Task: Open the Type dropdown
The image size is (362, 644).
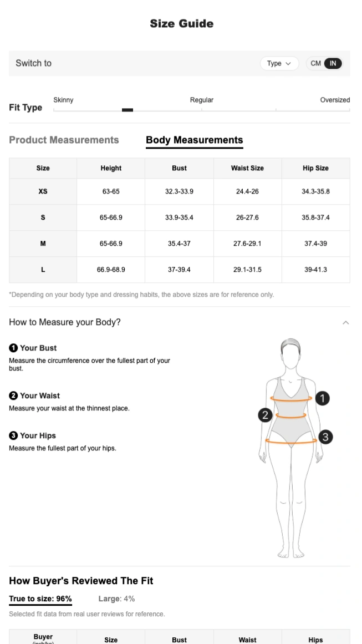Action: (x=279, y=63)
